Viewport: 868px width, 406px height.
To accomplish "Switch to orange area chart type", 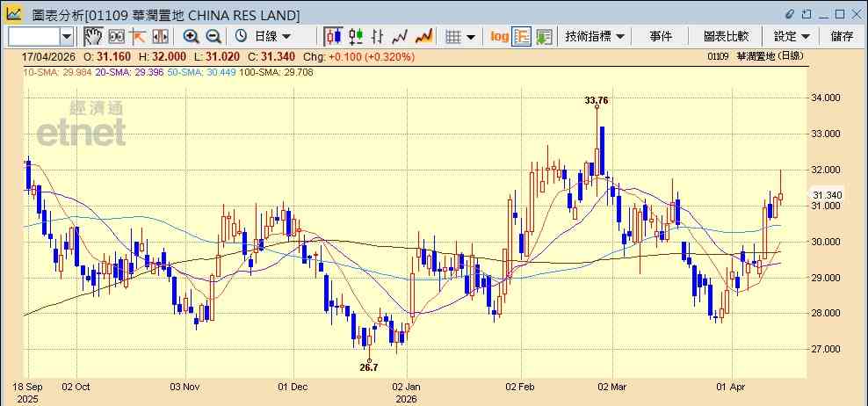I will 423,37.
